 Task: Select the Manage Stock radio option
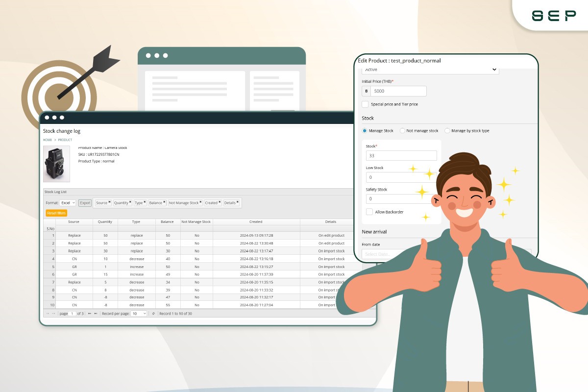coord(365,131)
